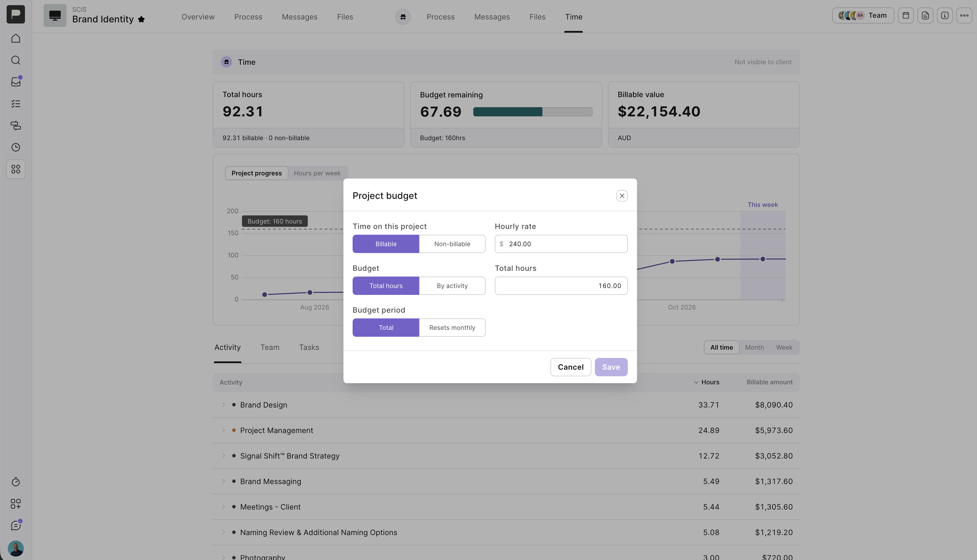977x560 pixels.
Task: Expand Naming Review & Additional Naming Options
Action: [x=224, y=532]
